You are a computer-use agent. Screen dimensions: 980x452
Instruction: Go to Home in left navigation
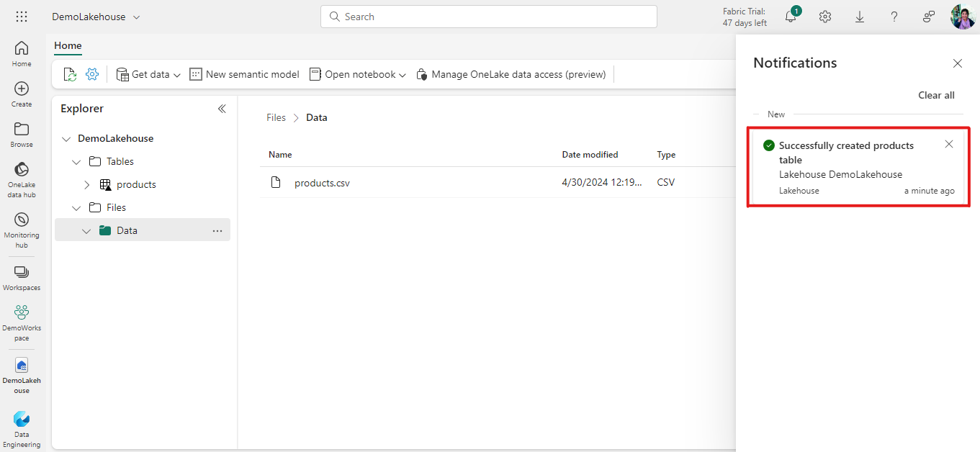22,54
